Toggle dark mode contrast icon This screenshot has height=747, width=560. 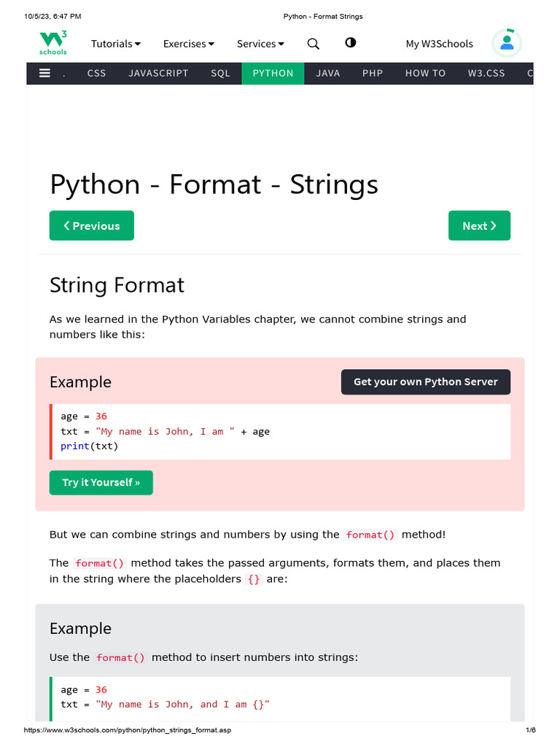351,42
